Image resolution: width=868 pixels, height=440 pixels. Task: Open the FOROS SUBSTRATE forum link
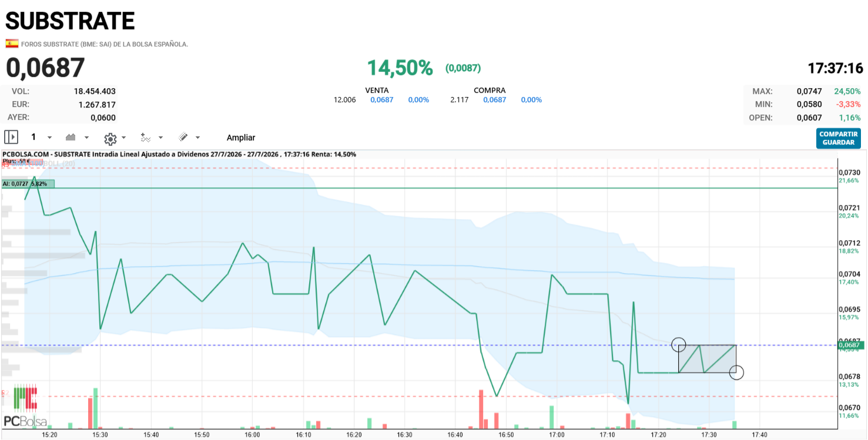point(105,44)
